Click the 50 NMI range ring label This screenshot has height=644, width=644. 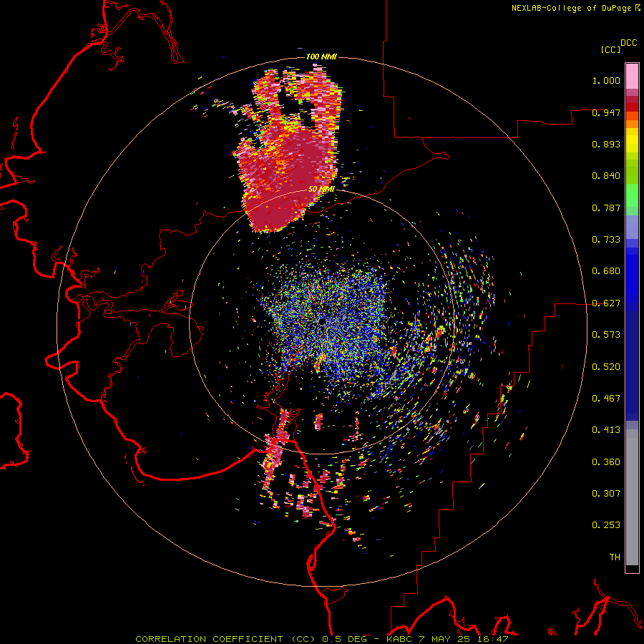(321, 190)
